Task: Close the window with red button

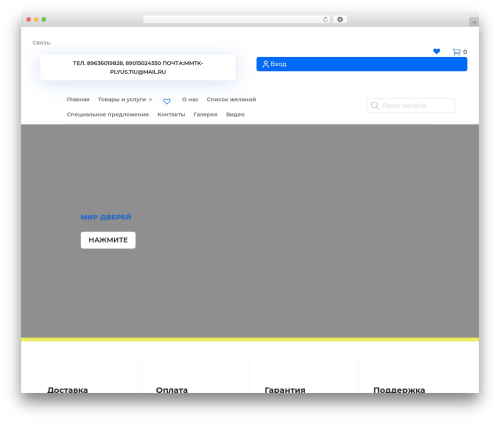Action: 29,19
